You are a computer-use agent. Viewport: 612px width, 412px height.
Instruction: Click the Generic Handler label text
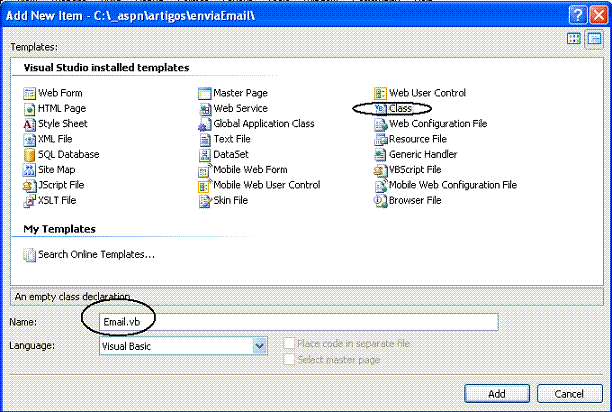[423, 154]
